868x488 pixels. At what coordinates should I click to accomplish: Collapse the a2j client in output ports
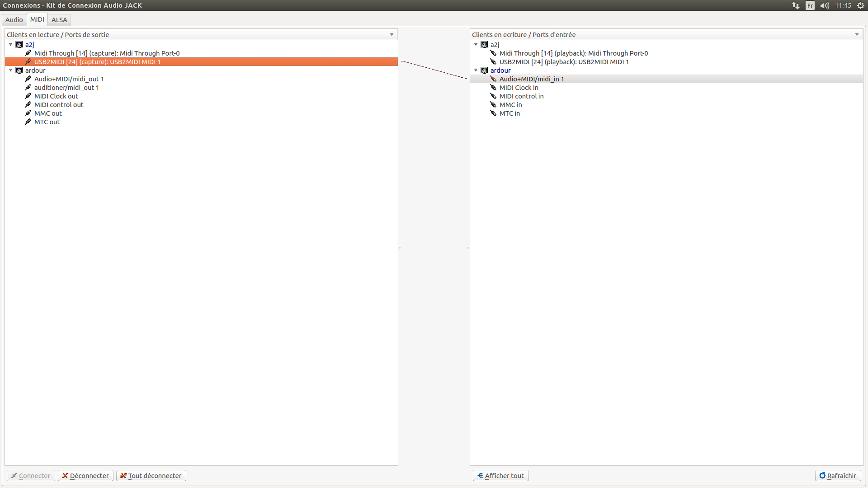(x=11, y=44)
